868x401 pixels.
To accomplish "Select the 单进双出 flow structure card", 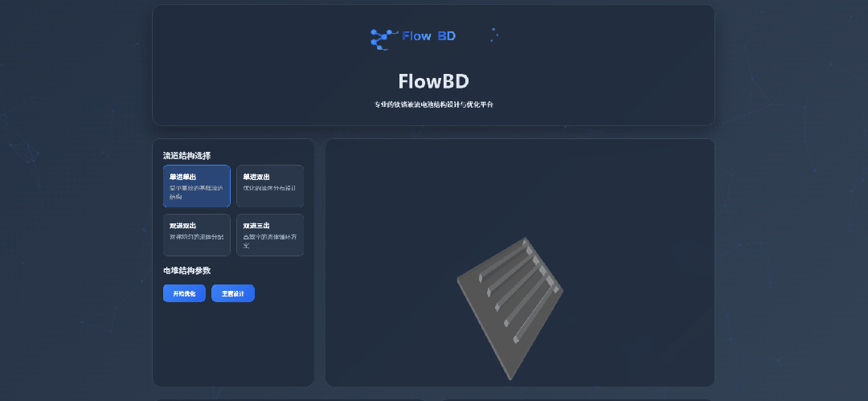I will [x=270, y=186].
